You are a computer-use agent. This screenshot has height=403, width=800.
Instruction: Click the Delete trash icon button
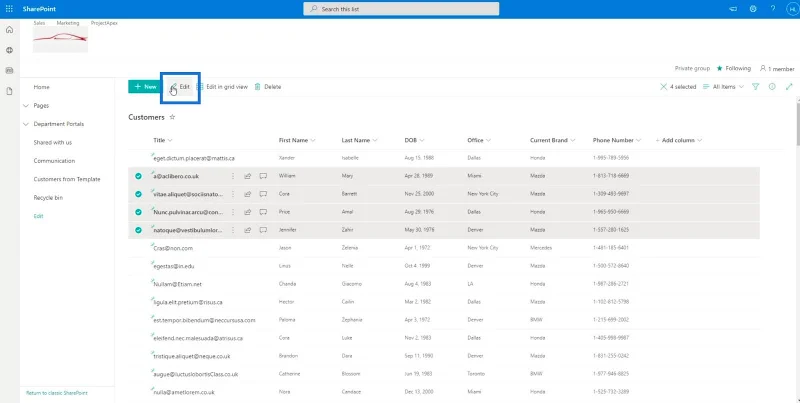click(x=268, y=87)
